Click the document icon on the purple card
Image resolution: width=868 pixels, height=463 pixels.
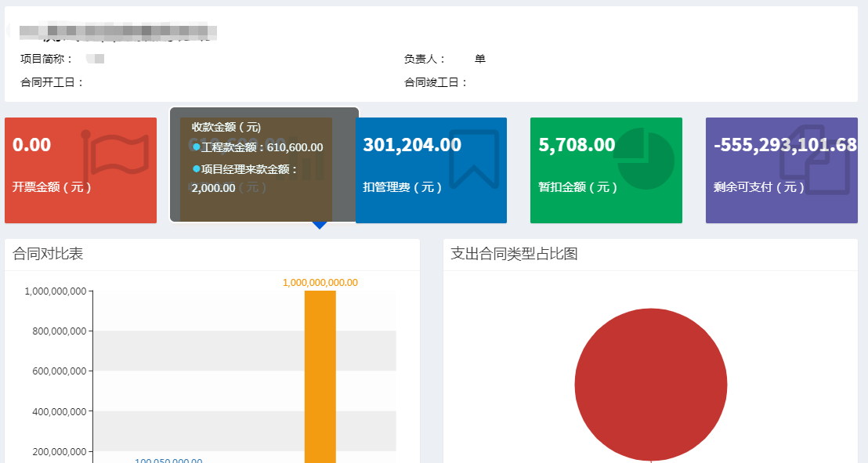click(814, 161)
